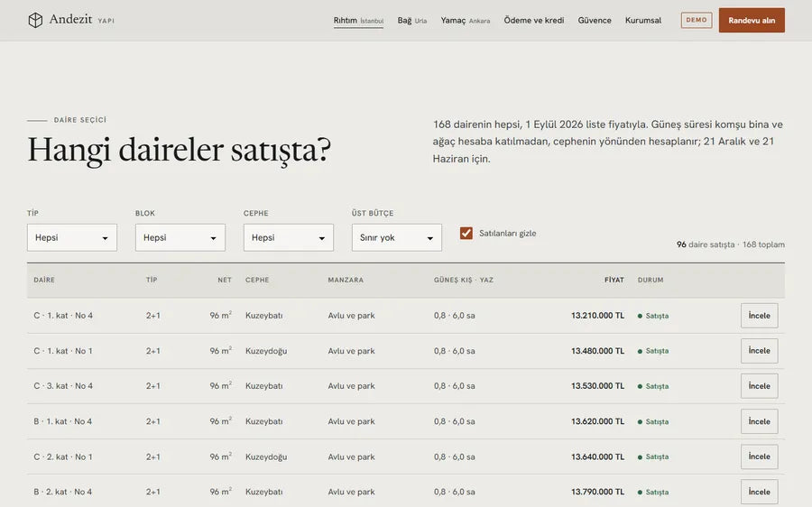
Task: Open the Kurumsal menu item
Action: coord(643,20)
